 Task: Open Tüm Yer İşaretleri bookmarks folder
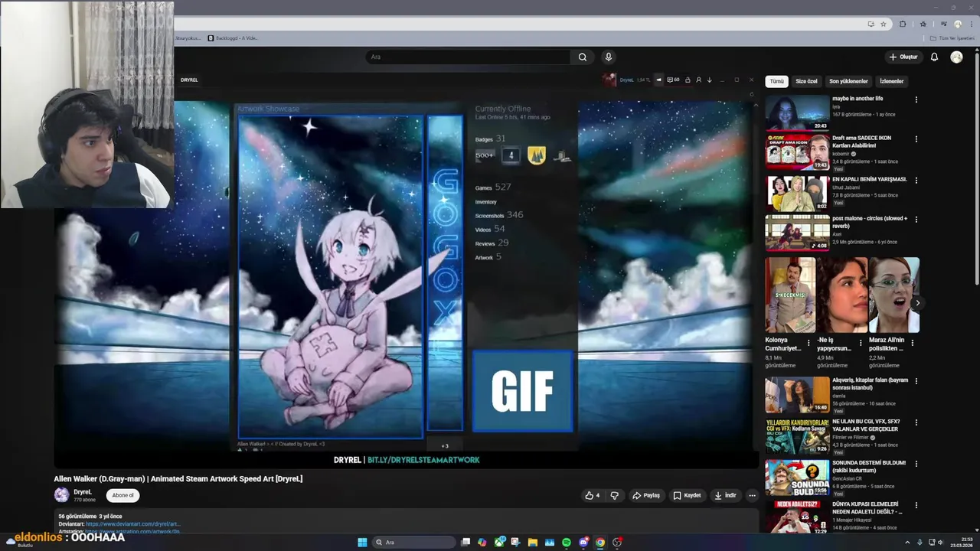953,37
